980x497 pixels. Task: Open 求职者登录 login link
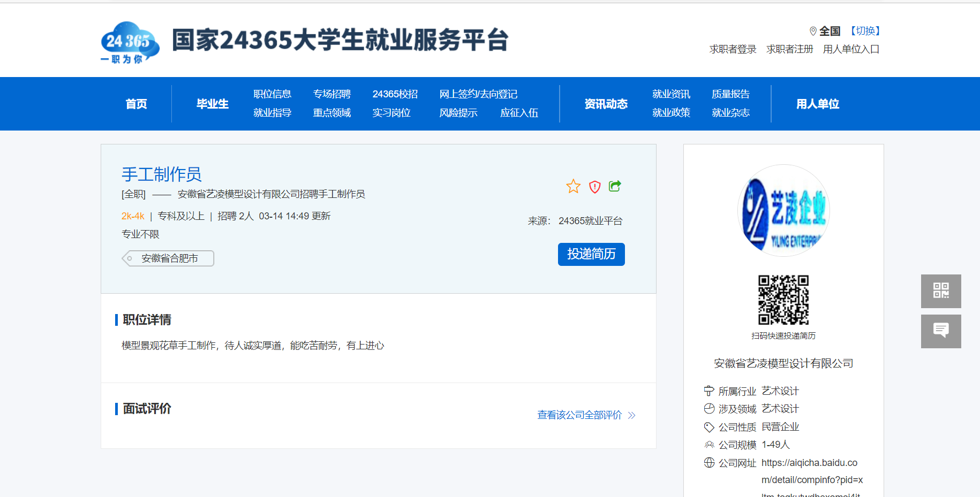[733, 49]
